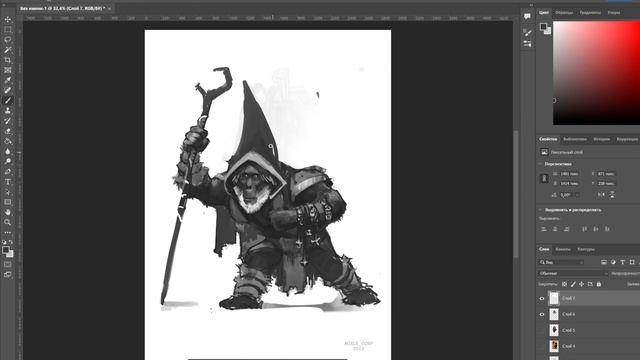The image size is (640, 360).
Task: Click toolbar foreground color swatch
Action: click(6, 250)
